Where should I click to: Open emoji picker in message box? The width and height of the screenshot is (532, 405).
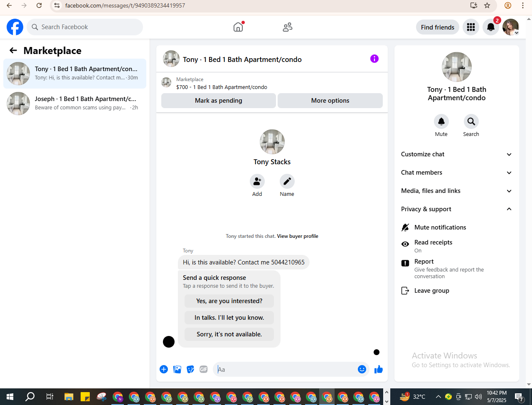[x=362, y=369]
